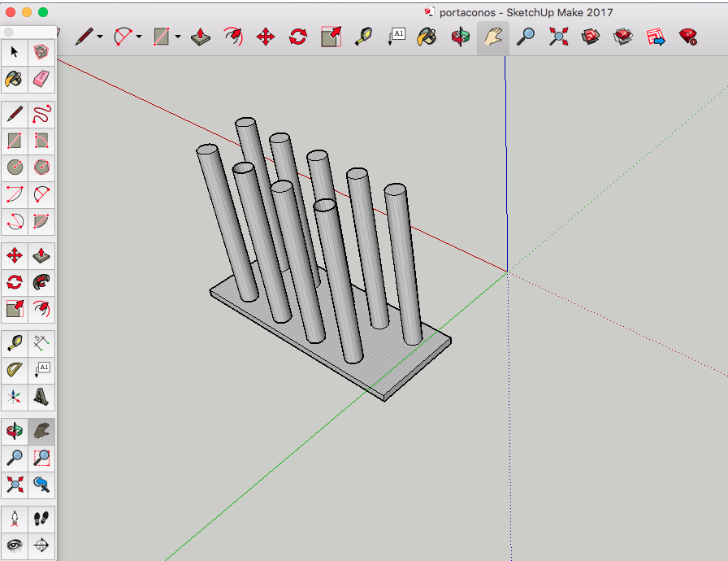Choose the Rectangle tool in the left palette
Image resolution: width=728 pixels, height=561 pixels.
[x=15, y=141]
